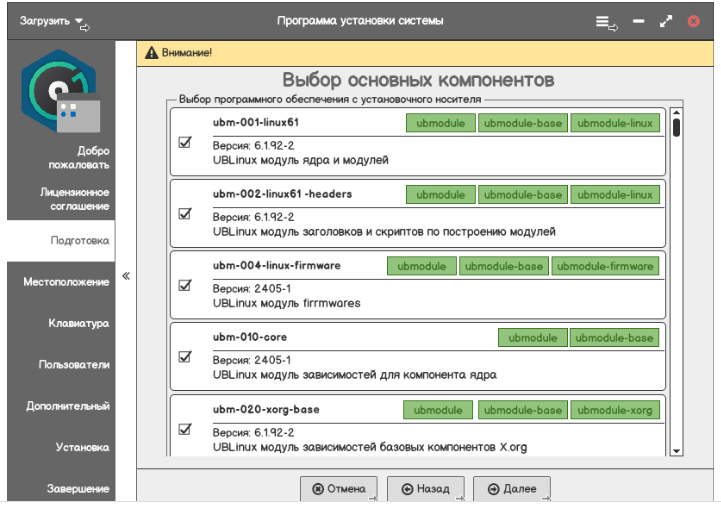
Task: Click ubmodule-base tag of ubm-004-linux-firmware
Action: 504,266
